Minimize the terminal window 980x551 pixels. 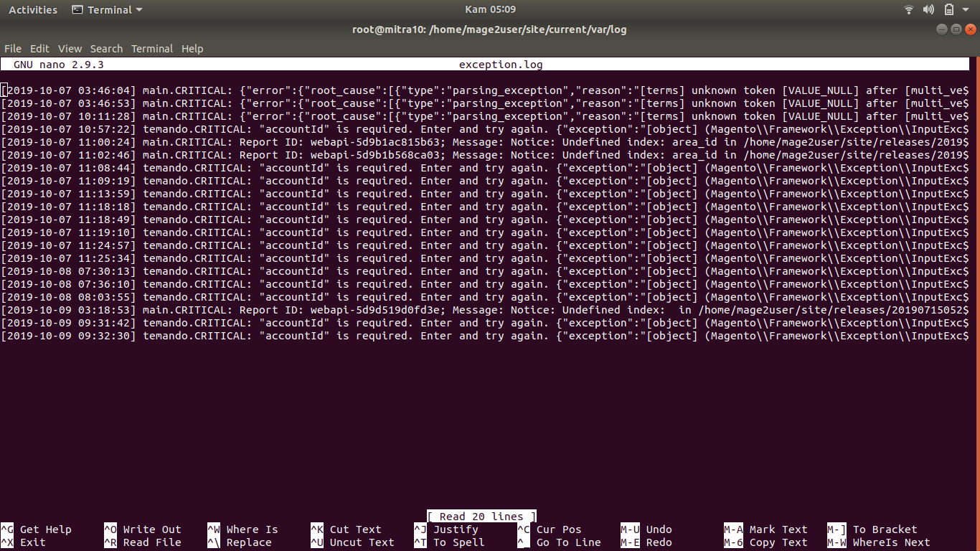click(x=942, y=29)
